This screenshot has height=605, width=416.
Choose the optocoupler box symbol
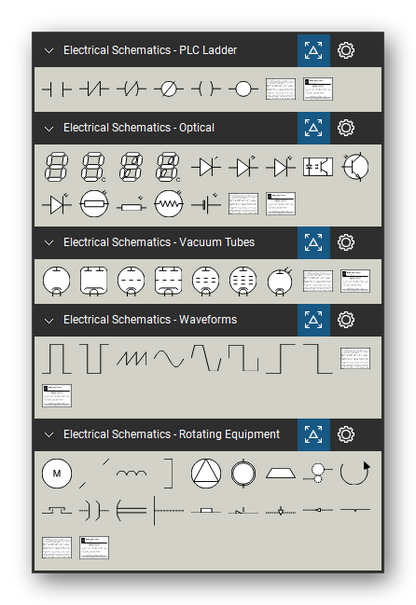(318, 167)
